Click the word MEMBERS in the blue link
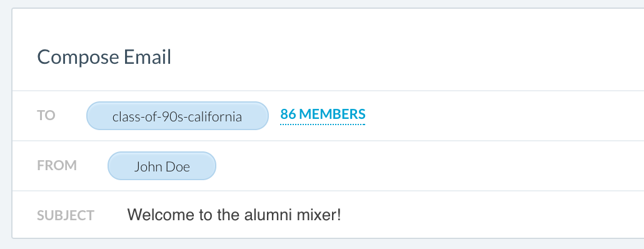This screenshot has width=644, height=249. tap(332, 114)
